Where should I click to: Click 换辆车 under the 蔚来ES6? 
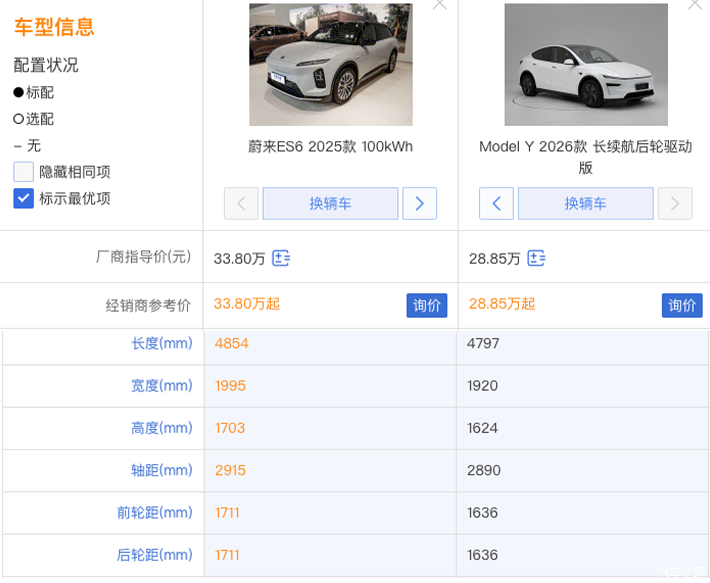pos(330,204)
